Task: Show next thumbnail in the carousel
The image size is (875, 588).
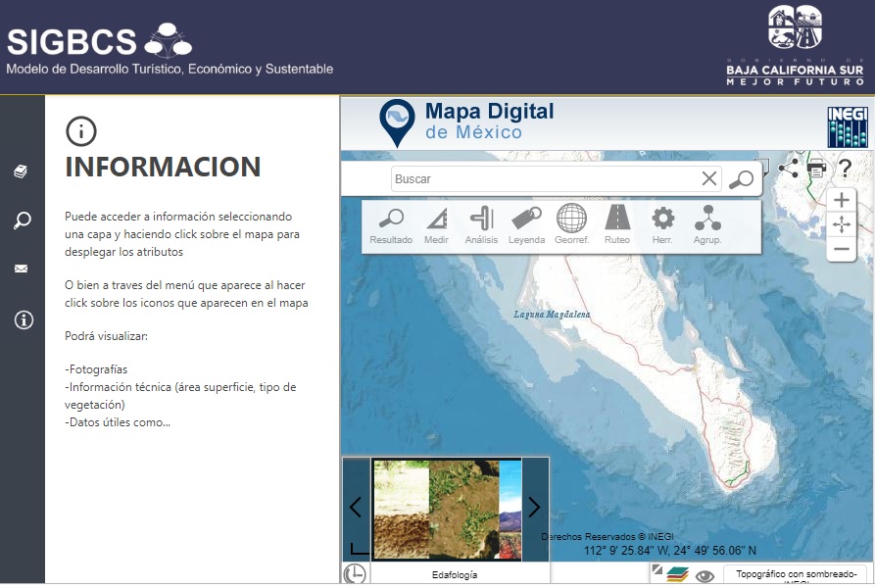Action: click(x=534, y=508)
